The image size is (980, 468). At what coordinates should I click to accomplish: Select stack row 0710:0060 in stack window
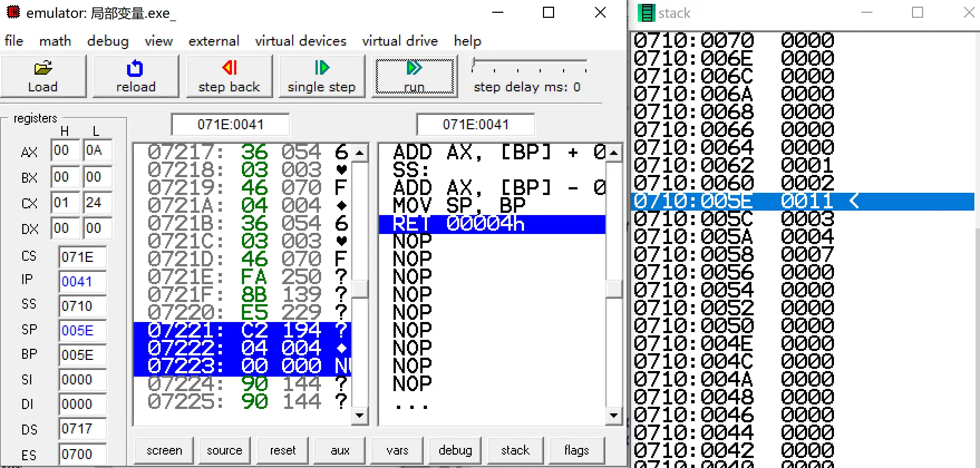click(x=803, y=183)
